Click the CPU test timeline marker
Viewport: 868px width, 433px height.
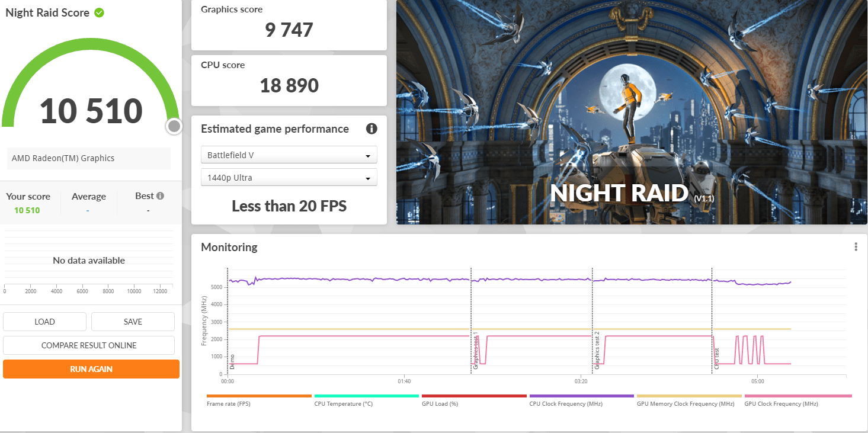tap(716, 358)
